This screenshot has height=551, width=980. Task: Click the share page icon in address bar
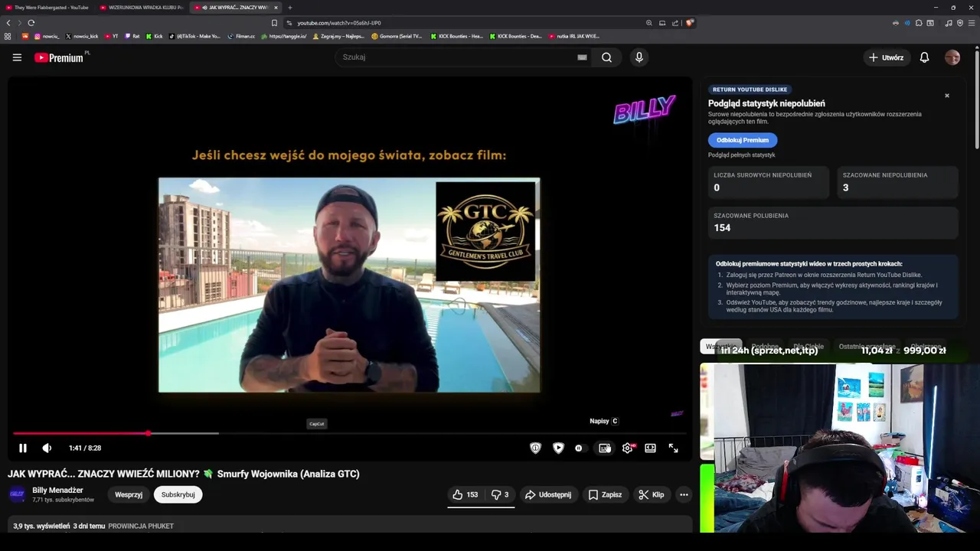point(675,23)
